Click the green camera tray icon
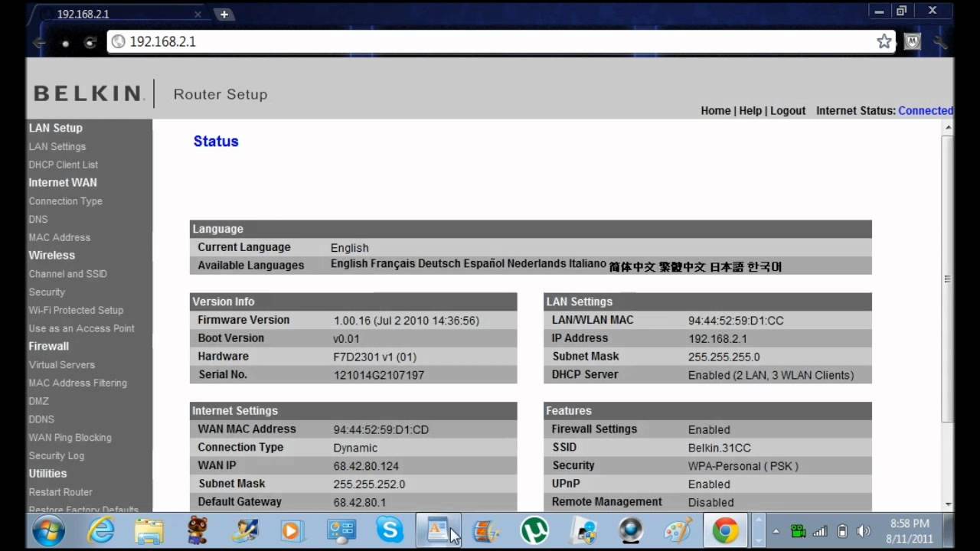980x551 pixels. click(798, 531)
